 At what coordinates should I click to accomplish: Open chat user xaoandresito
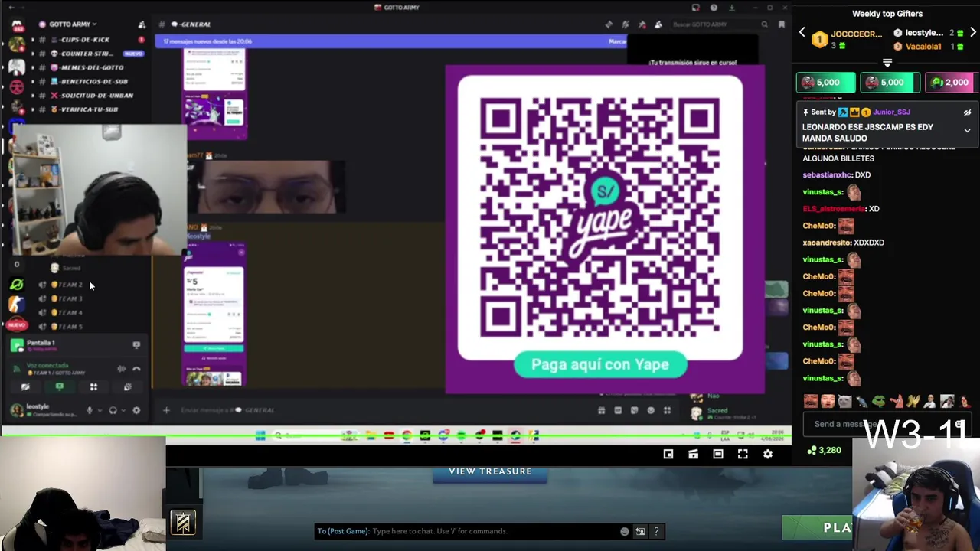click(x=827, y=243)
